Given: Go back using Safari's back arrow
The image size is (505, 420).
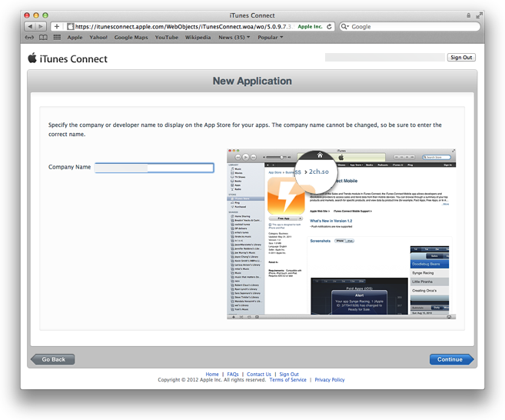Looking at the screenshot, I should pos(30,26).
